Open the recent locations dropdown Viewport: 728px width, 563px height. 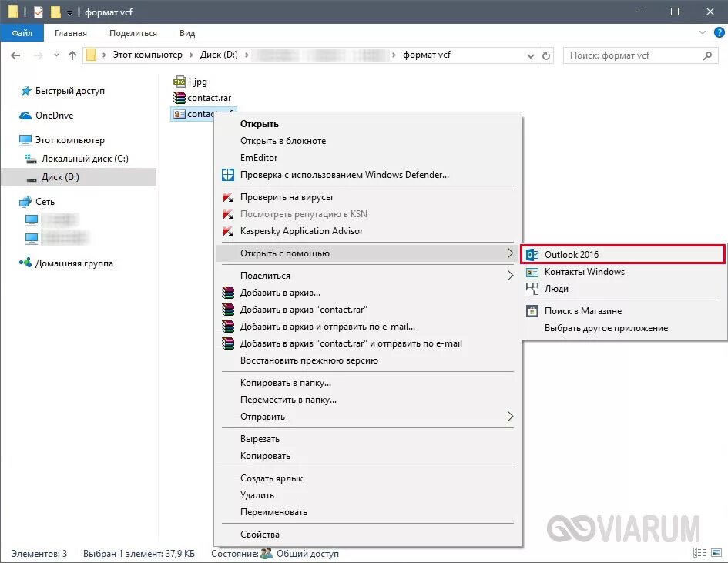tap(56, 55)
